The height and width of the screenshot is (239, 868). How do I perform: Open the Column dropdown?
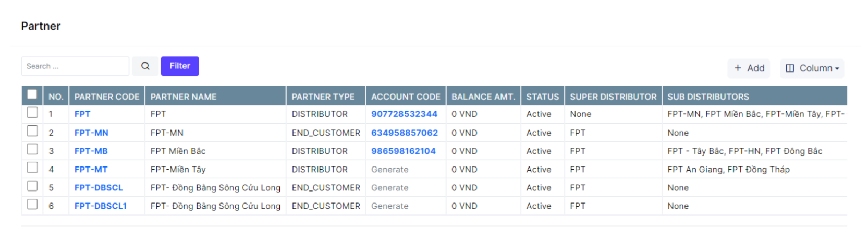[x=812, y=68]
